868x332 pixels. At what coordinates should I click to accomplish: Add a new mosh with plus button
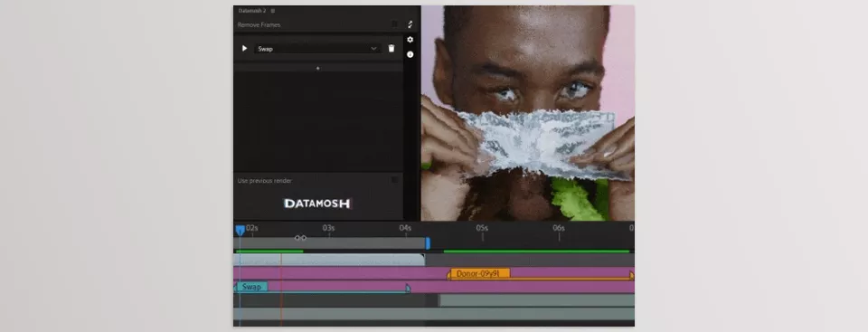tap(317, 68)
